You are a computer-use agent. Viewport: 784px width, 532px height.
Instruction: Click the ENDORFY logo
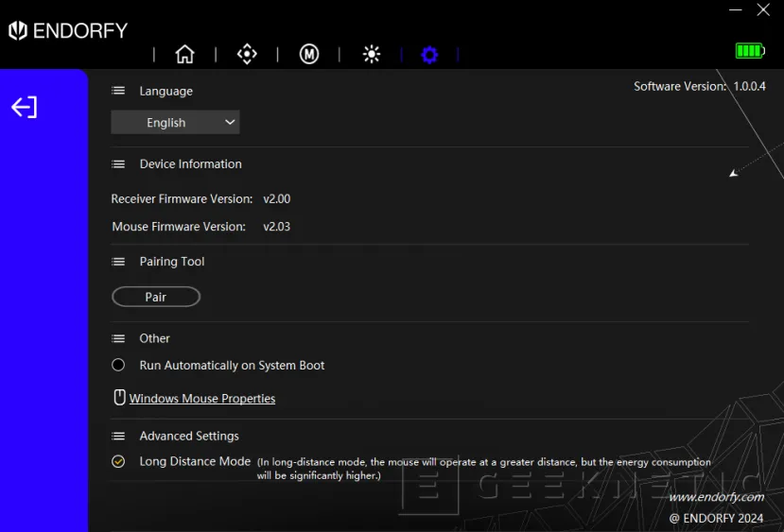(x=68, y=30)
